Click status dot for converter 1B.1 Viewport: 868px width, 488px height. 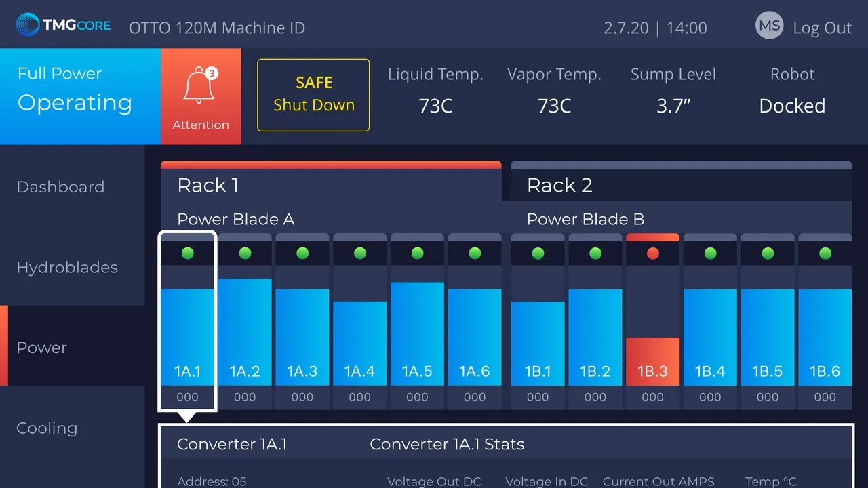(538, 253)
